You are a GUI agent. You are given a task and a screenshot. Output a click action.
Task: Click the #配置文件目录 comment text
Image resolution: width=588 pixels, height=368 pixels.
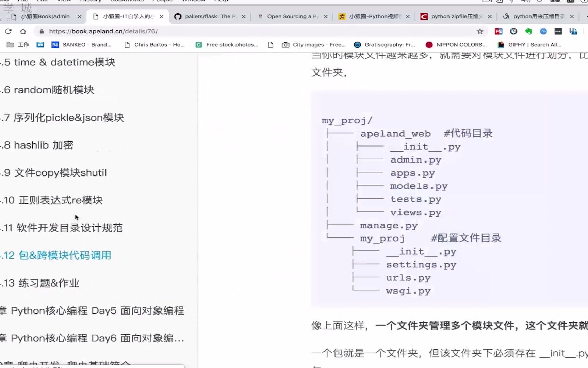click(x=466, y=238)
